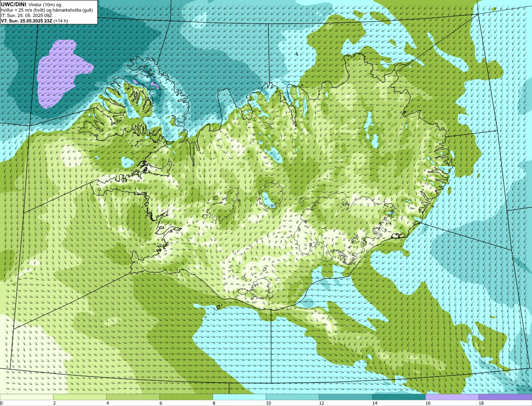This screenshot has width=532, height=406.
Task: Click the legend value label 6
Action: [161, 403]
